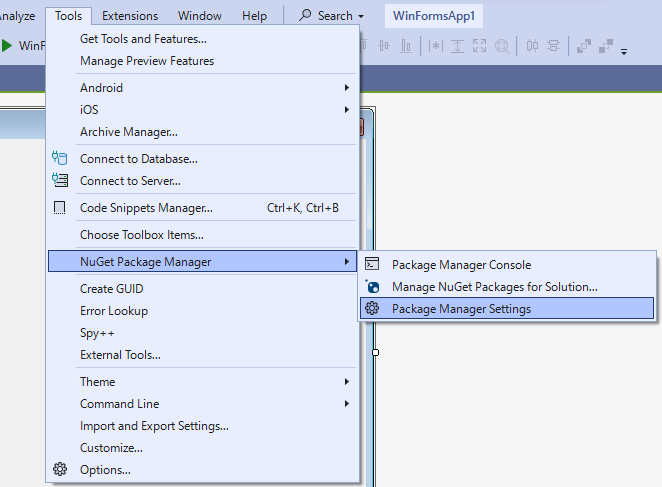Screen dimensions: 662x487
Task: Open the toolbar overflow options arrow
Action: click(x=625, y=51)
